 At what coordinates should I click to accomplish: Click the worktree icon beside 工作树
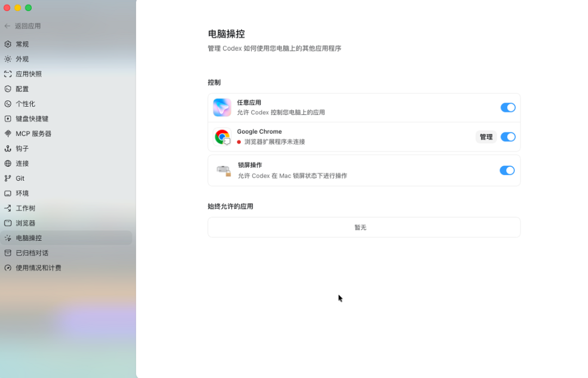pos(8,208)
